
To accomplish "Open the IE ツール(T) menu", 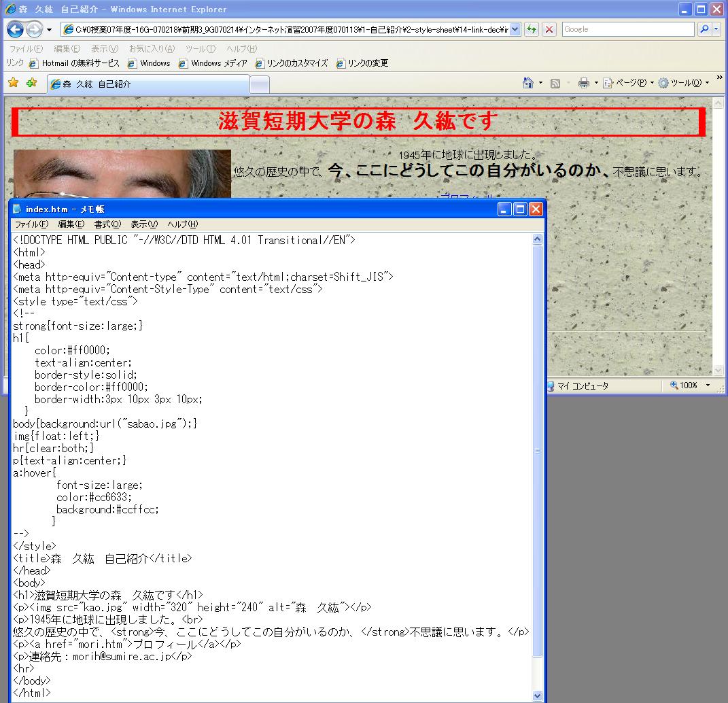I will pos(201,49).
